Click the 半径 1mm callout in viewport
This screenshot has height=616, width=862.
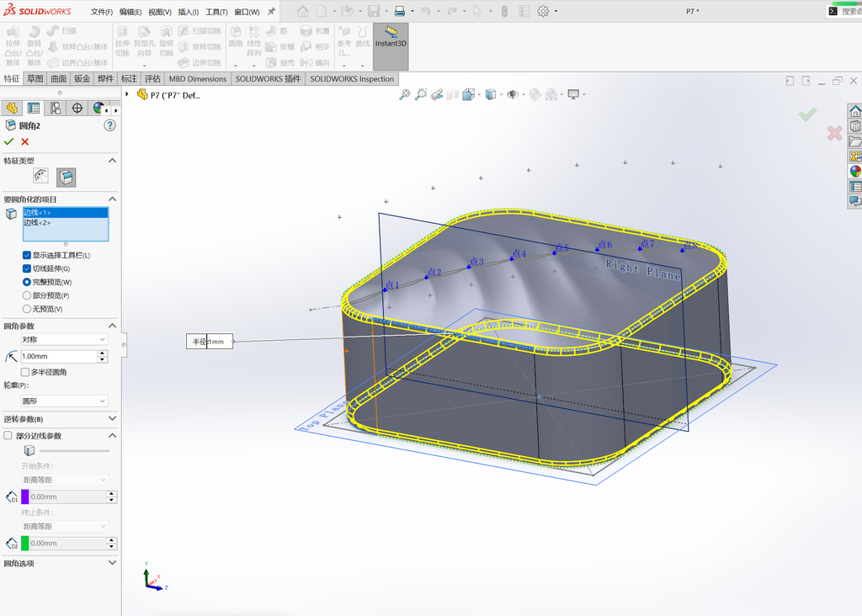(x=210, y=342)
